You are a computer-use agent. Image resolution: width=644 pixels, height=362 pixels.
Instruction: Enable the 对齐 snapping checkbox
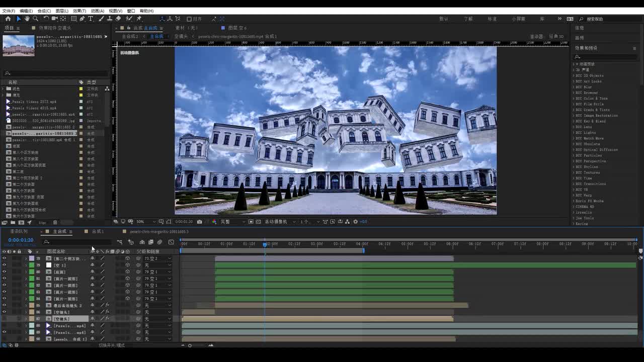tap(189, 19)
